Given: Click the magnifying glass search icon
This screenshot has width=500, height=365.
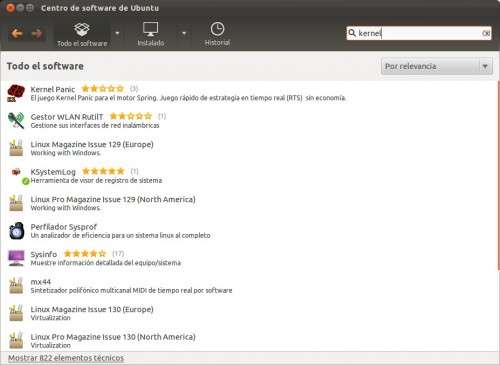Looking at the screenshot, I should [x=352, y=33].
